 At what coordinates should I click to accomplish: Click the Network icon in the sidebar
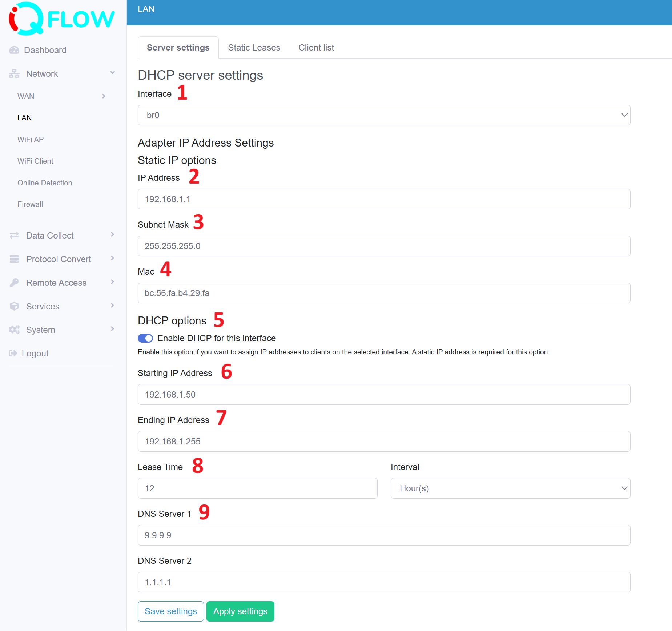point(14,73)
